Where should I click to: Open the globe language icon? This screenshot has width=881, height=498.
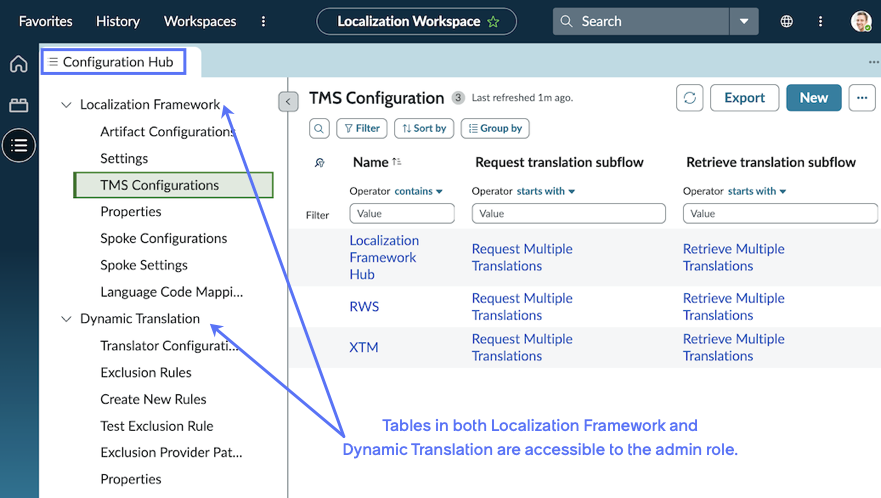787,21
